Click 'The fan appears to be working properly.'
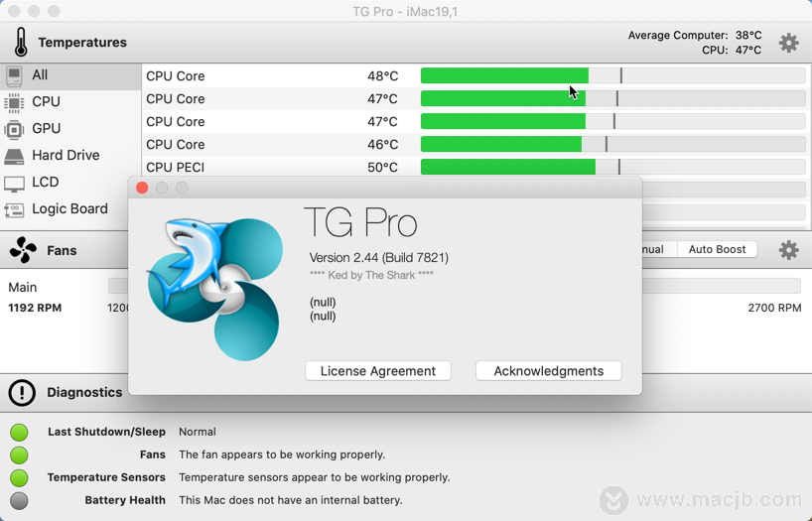Viewport: 812px width, 521px height. [x=282, y=455]
